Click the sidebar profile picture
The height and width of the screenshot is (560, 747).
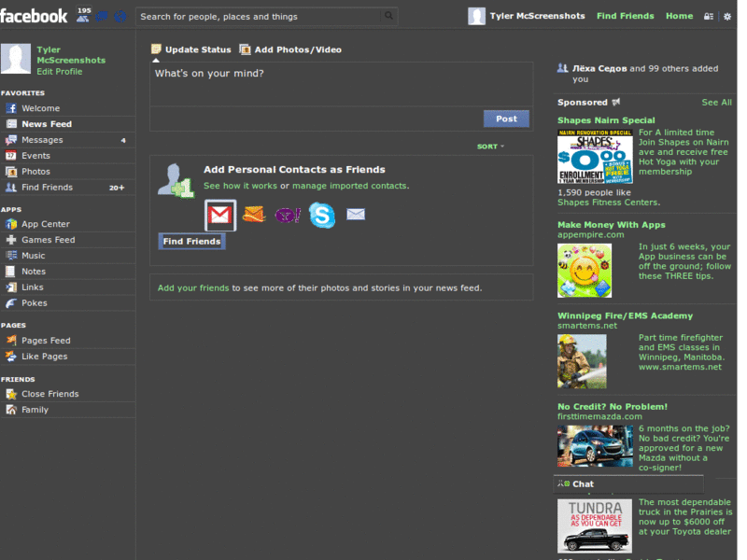tap(16, 59)
